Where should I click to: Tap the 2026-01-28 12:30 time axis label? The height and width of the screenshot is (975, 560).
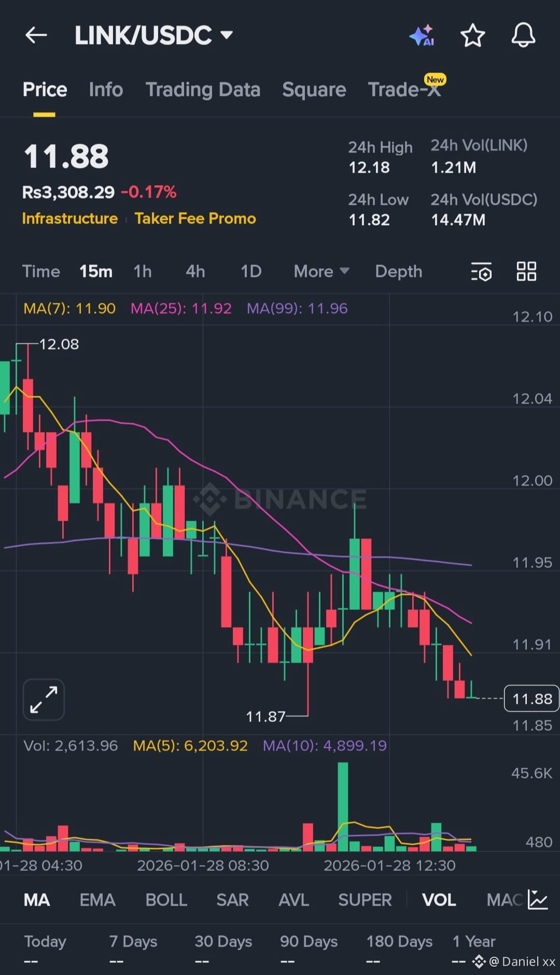point(389,866)
